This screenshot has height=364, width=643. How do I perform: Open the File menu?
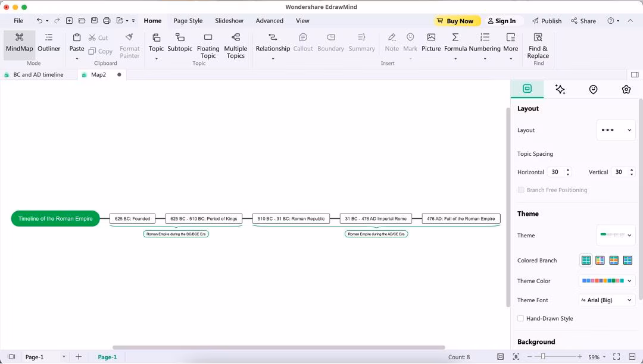click(x=18, y=21)
